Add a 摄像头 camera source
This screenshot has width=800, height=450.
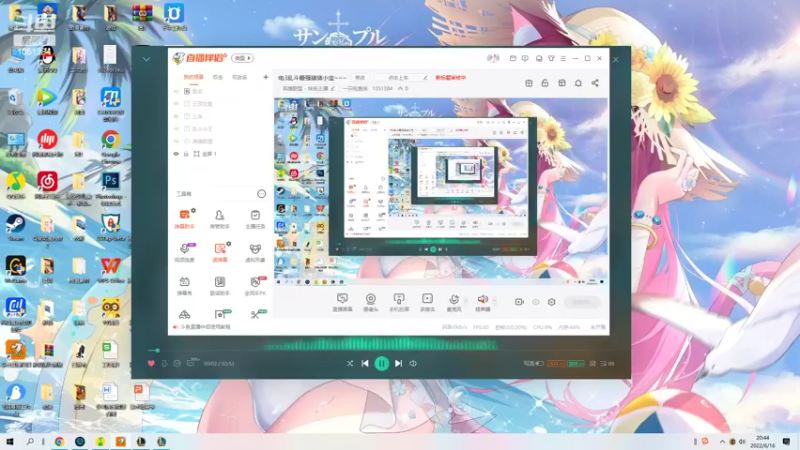click(x=370, y=302)
